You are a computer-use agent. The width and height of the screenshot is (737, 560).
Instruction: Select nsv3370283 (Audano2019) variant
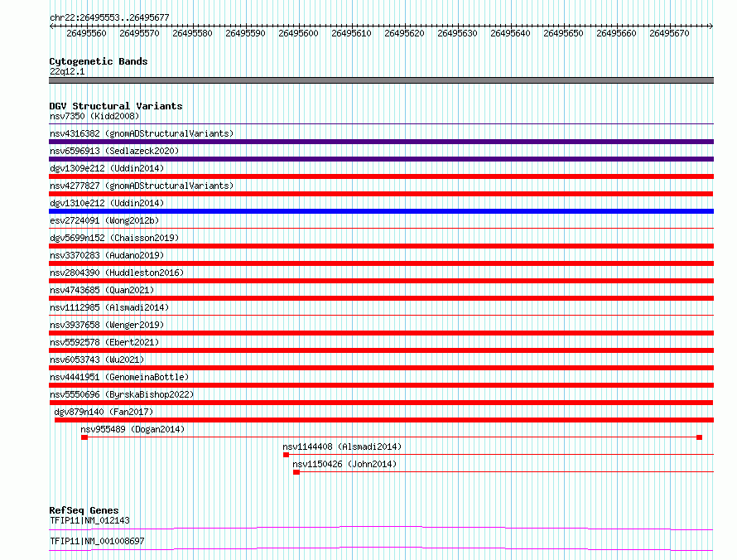(107, 255)
